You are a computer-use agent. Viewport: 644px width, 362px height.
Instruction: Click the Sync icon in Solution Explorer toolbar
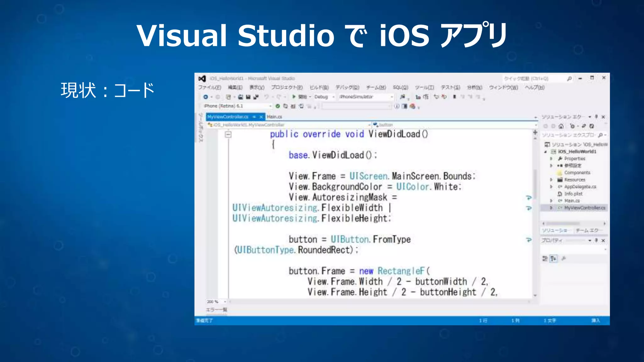click(584, 126)
